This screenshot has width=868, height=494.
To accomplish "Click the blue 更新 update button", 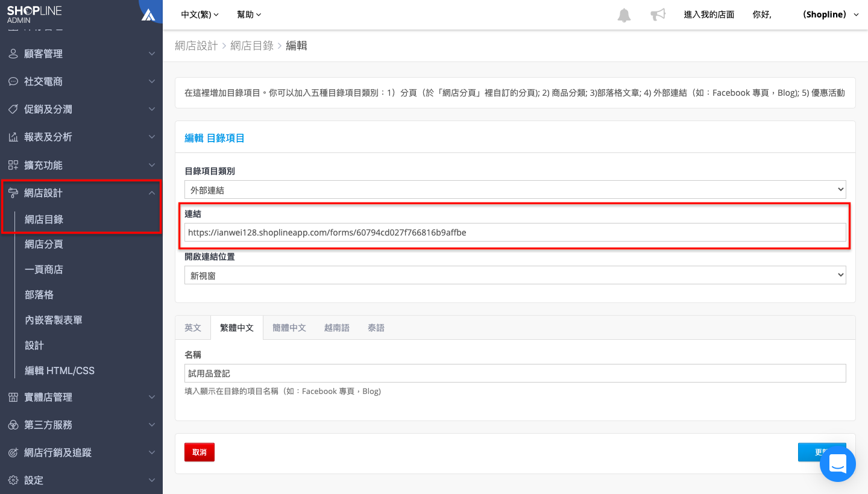I will coord(822,452).
